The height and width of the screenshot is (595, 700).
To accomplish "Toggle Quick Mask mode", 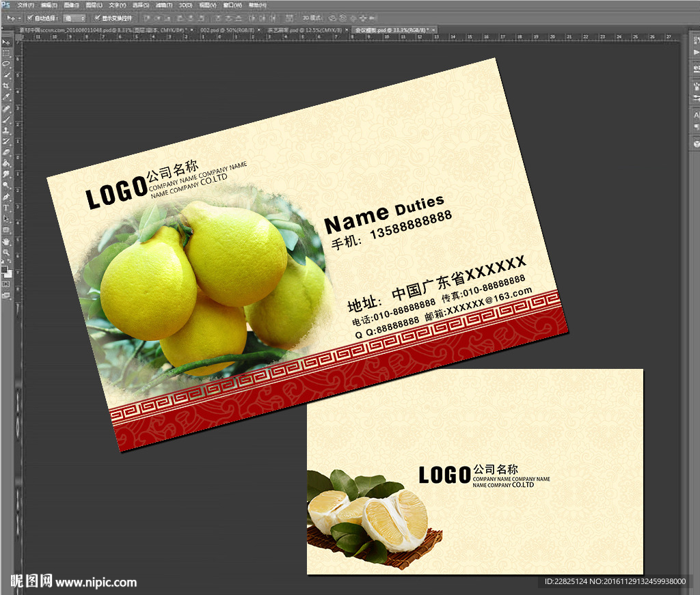I will point(5,283).
